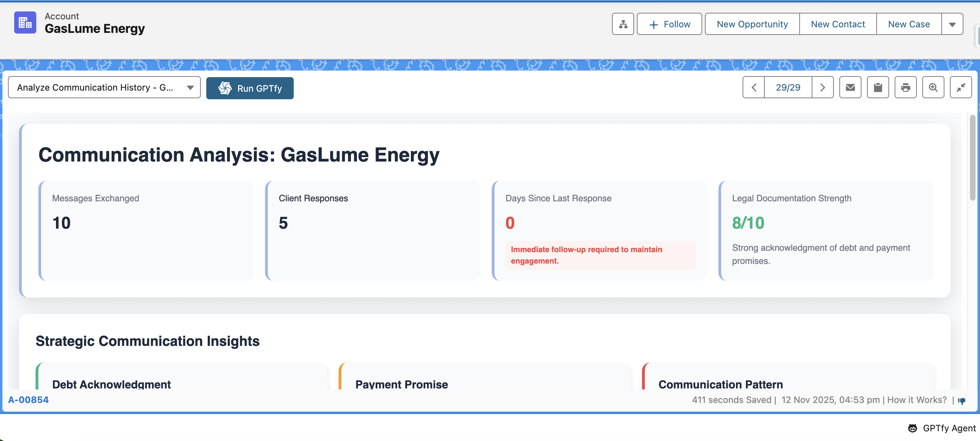Click the magnifier zoom icon

[933, 88]
